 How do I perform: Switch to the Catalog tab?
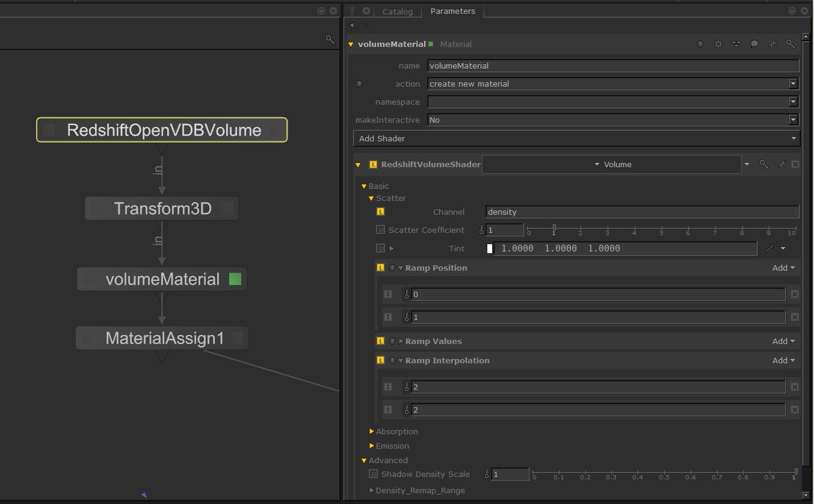[x=398, y=11]
